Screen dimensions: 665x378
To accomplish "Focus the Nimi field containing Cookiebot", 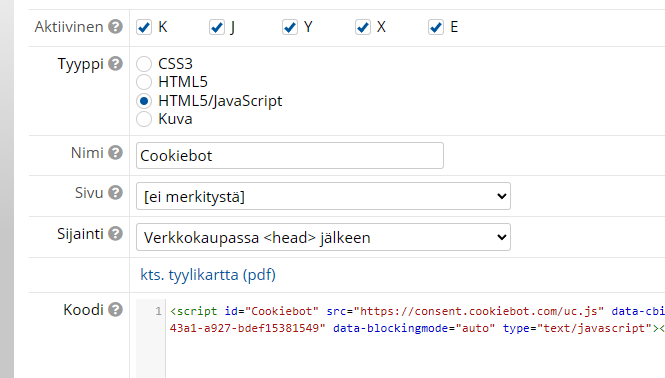I will (290, 156).
